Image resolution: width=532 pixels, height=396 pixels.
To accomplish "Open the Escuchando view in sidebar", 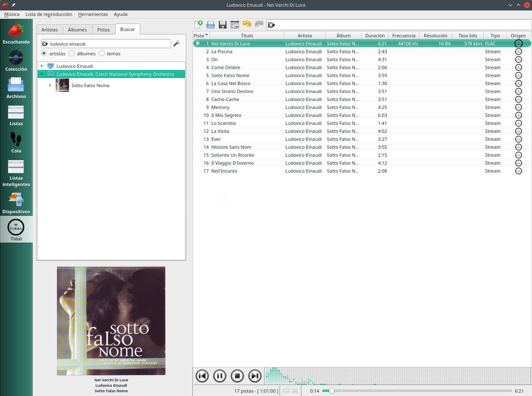I will (x=16, y=33).
